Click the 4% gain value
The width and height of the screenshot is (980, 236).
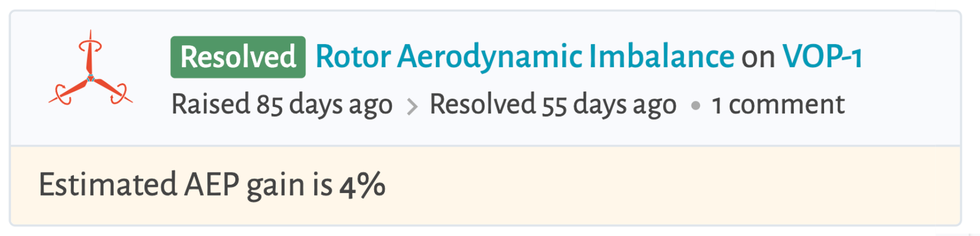point(362,185)
